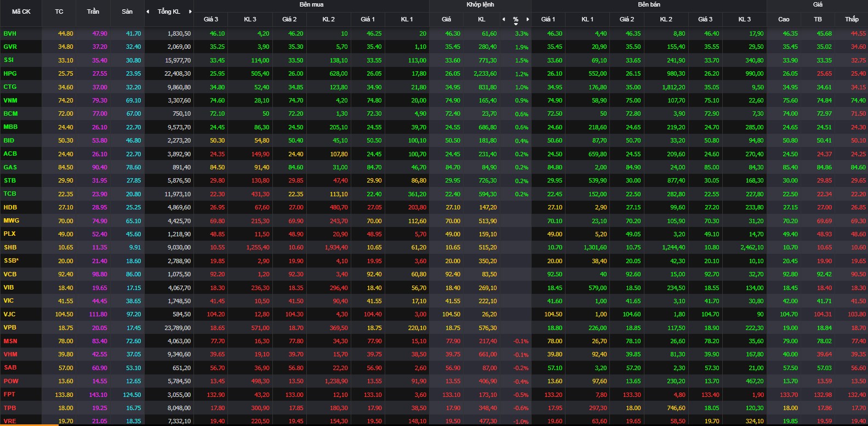Select the MWG ticker symbol
This screenshot has width=868, height=426.
11,221
